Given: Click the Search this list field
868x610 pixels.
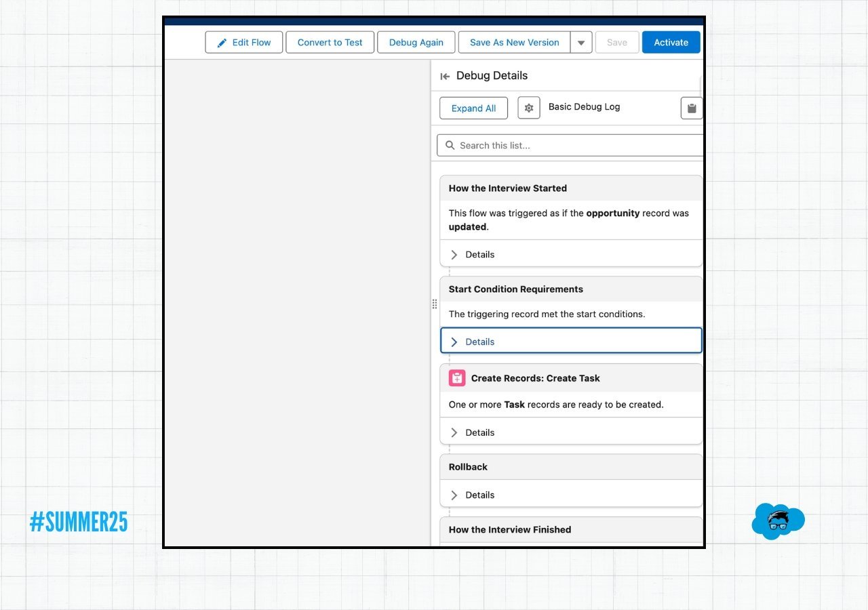Looking at the screenshot, I should pyautogui.click(x=576, y=145).
